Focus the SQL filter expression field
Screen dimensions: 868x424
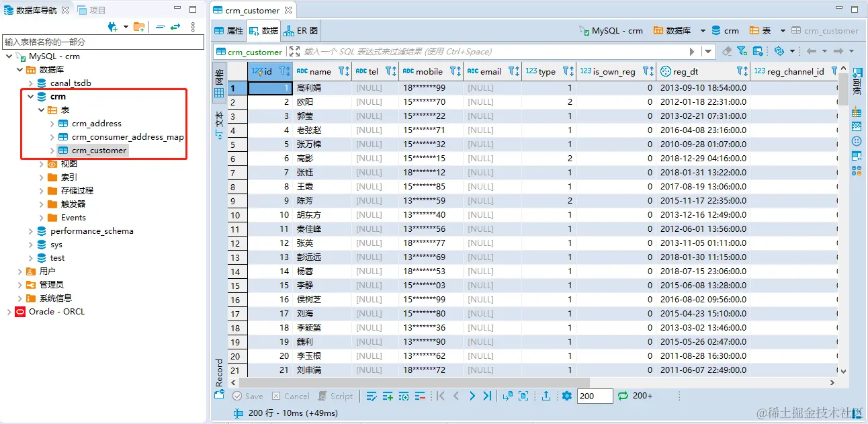(x=494, y=52)
